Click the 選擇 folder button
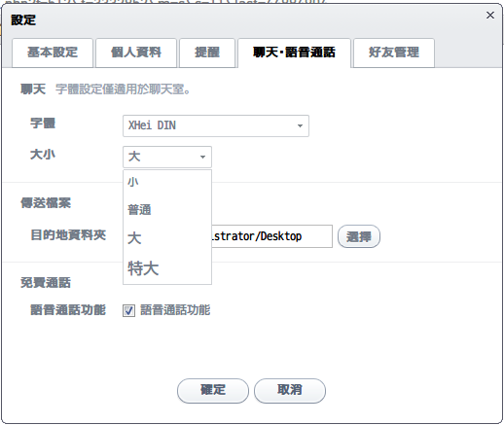The width and height of the screenshot is (504, 425). pyautogui.click(x=359, y=236)
